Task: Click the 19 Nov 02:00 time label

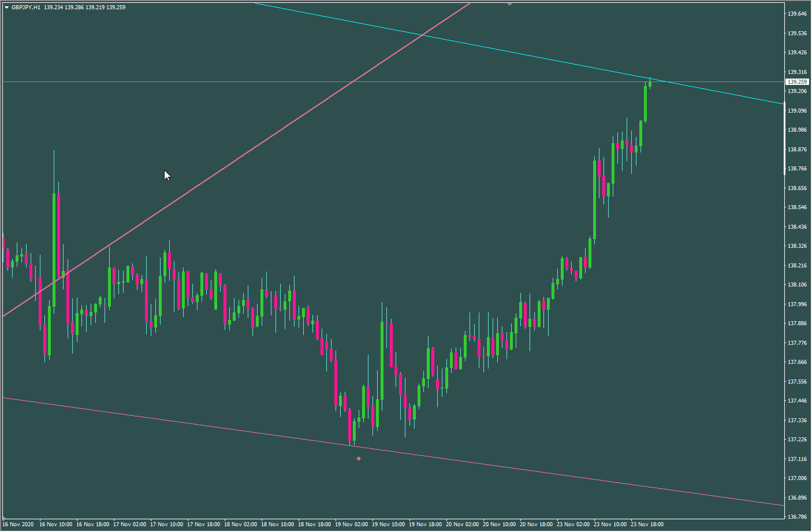Action: [x=352, y=524]
